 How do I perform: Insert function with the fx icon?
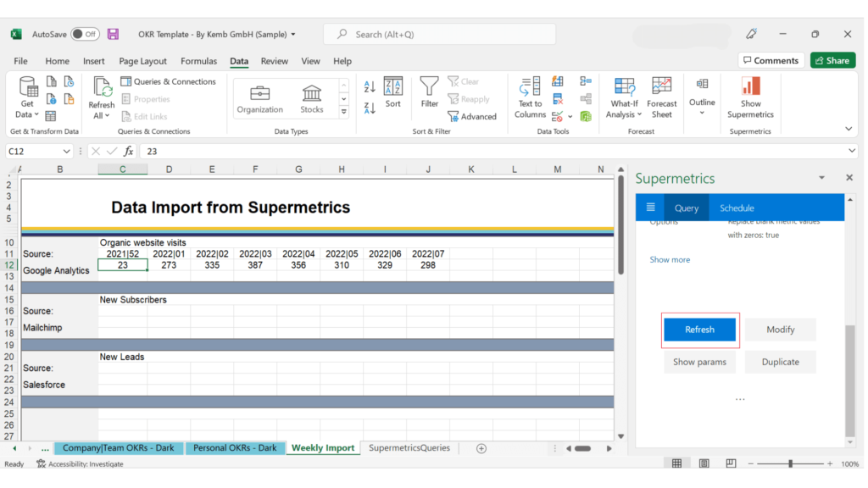coord(129,151)
